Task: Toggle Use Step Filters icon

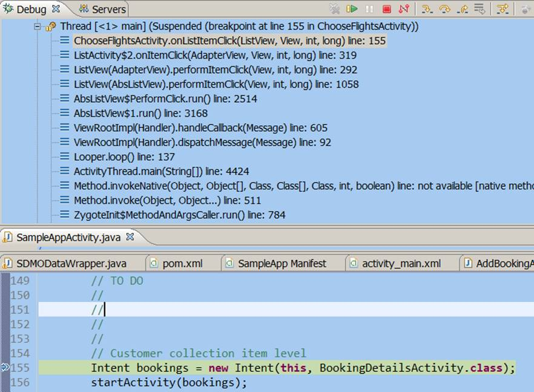Action: 503,9
